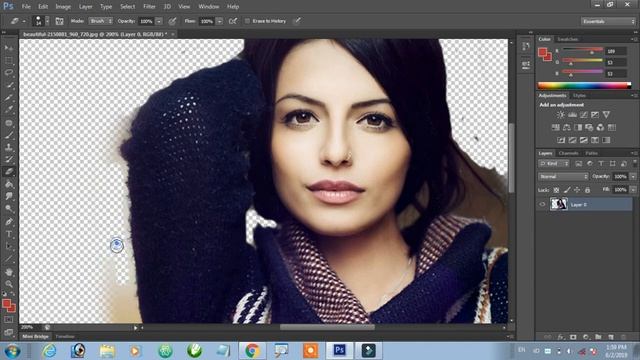The image size is (640, 360).
Task: Toggle the Brush panel button
Action: tap(59, 21)
